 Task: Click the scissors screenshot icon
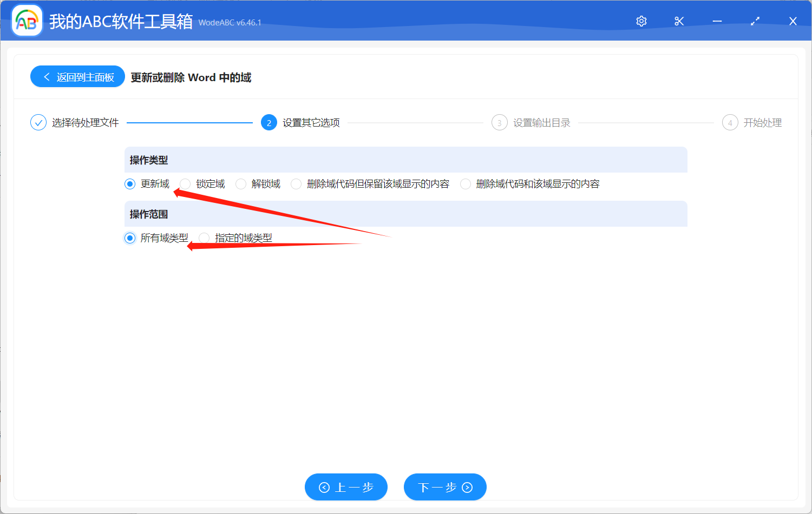tap(679, 21)
